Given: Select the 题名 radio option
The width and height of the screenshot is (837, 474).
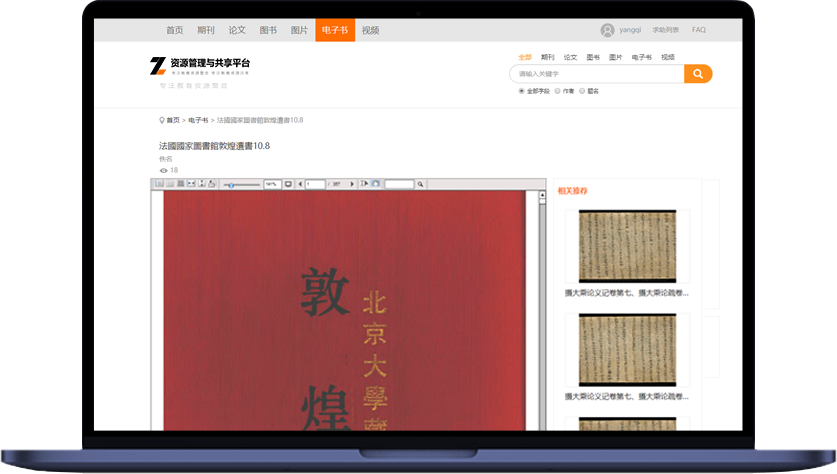Looking at the screenshot, I should coord(582,91).
